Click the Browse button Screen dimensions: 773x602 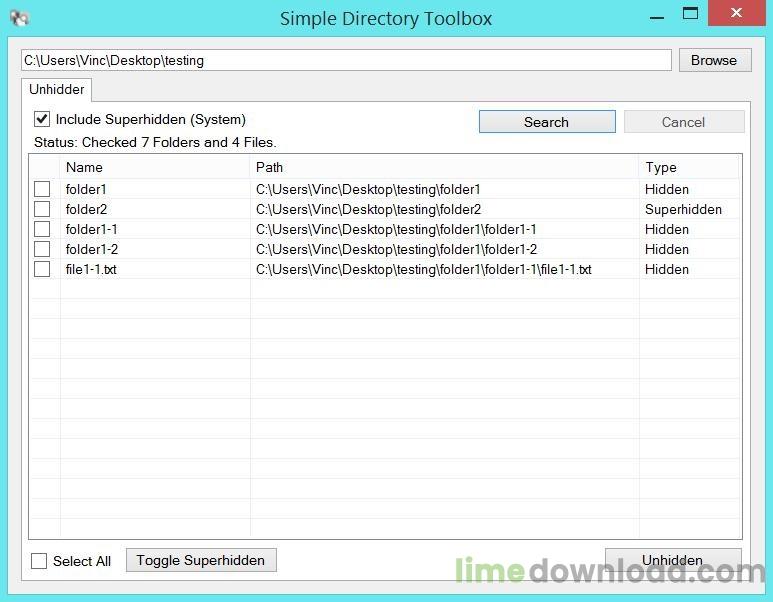[715, 60]
